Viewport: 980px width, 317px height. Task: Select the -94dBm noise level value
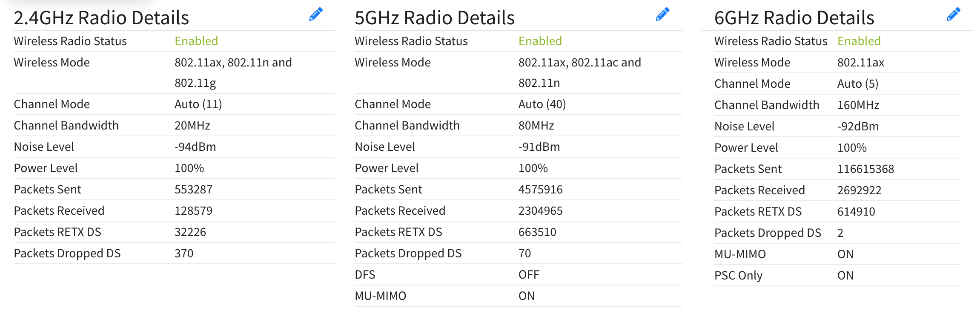point(195,147)
